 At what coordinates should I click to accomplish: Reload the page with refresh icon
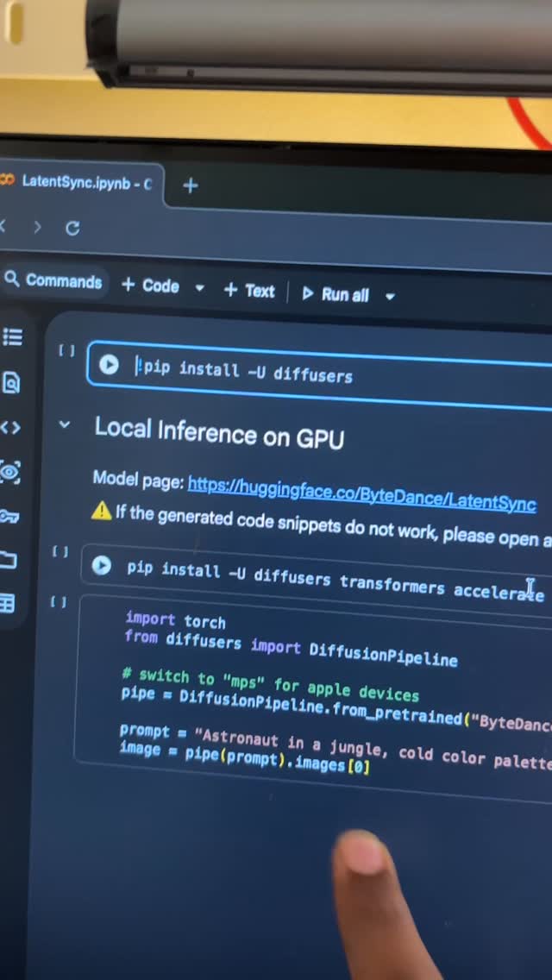(72, 228)
